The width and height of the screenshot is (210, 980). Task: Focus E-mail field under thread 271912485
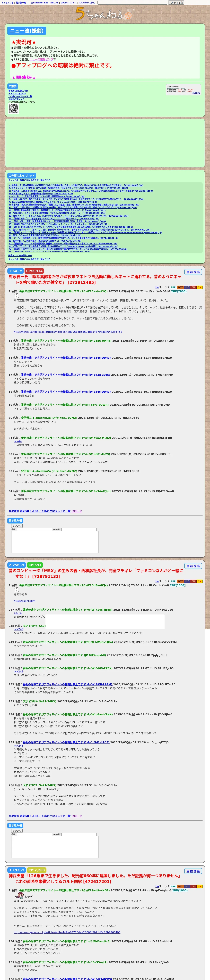coord(79,530)
